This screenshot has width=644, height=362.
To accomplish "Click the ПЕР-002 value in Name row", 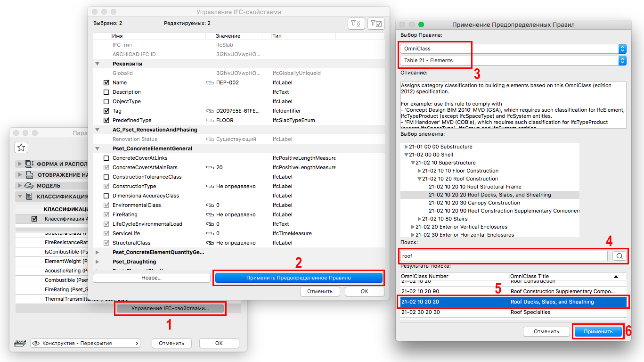I will point(228,82).
